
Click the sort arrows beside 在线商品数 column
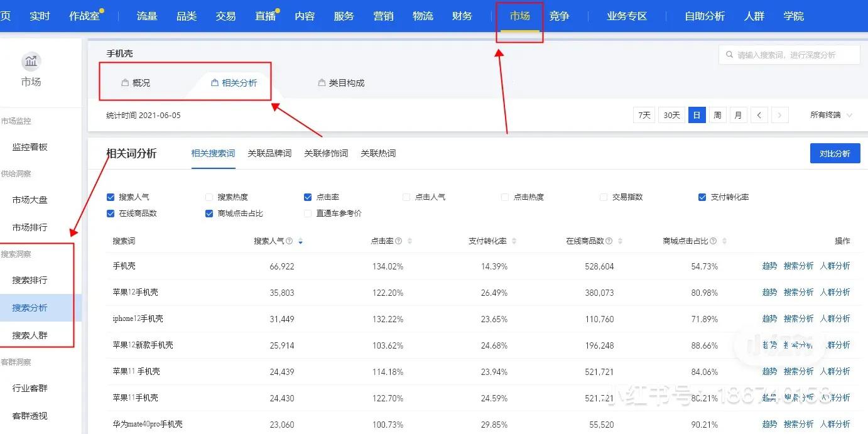(619, 241)
